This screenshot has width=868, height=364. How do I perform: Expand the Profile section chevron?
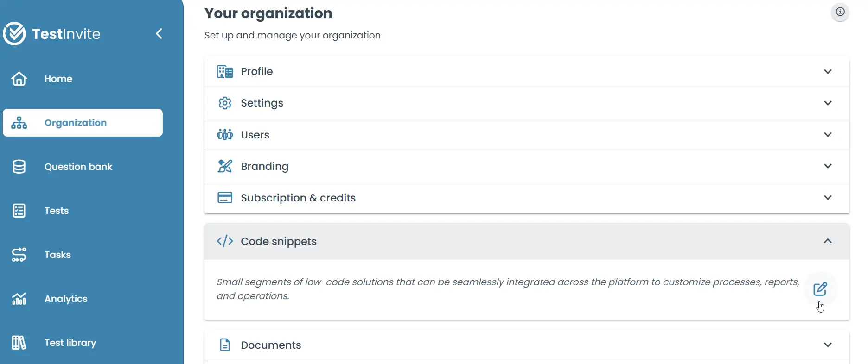(828, 71)
